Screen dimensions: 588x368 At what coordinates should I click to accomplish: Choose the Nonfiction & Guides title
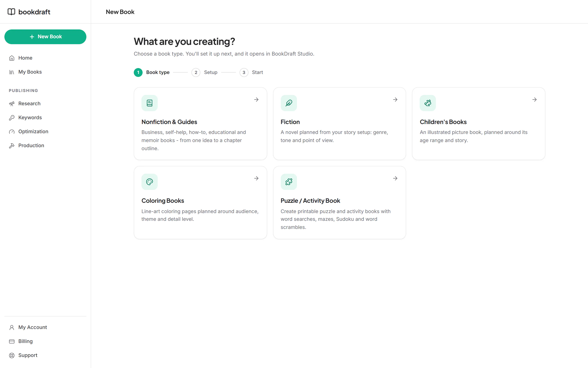pyautogui.click(x=169, y=122)
